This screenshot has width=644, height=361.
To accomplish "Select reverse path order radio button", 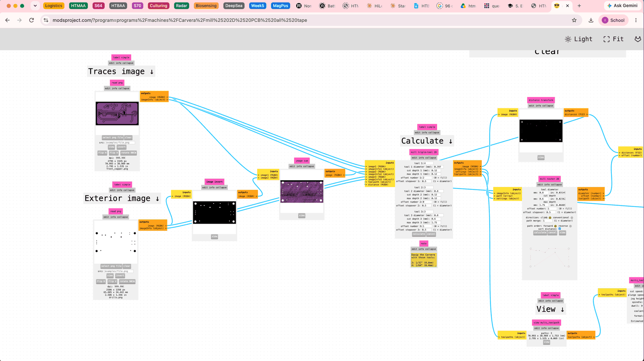I will [x=570, y=226].
